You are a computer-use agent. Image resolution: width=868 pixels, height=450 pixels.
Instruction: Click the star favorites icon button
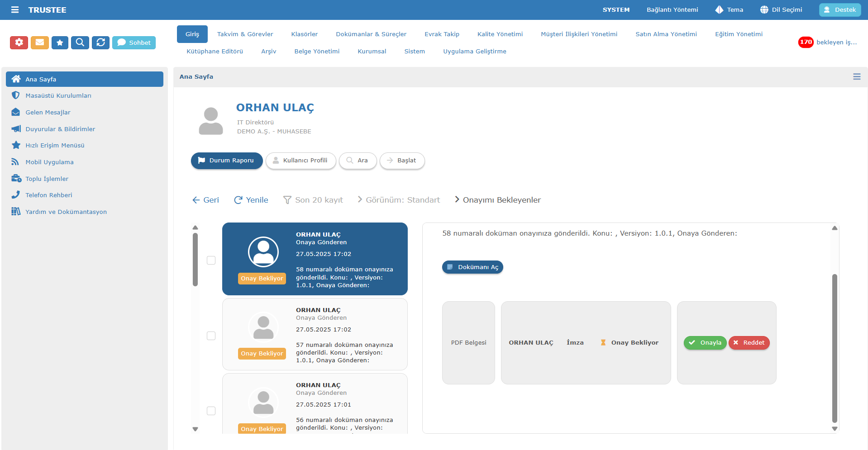pos(60,43)
